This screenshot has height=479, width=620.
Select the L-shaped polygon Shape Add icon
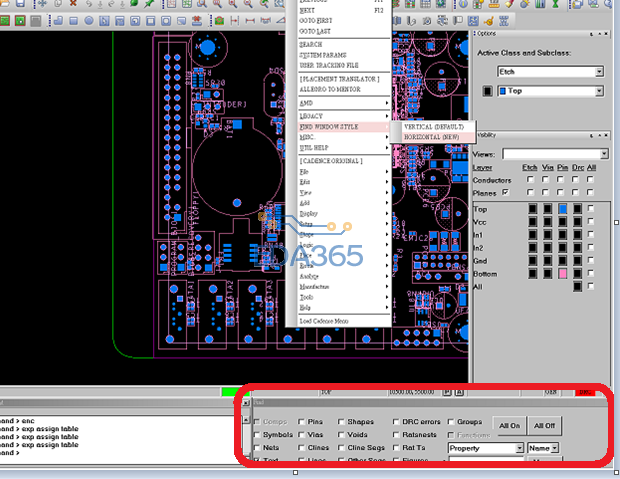point(58,21)
